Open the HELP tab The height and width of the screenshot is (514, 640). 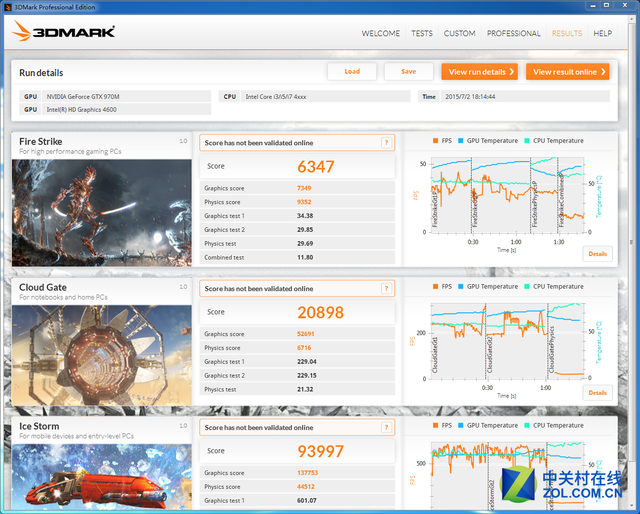602,33
